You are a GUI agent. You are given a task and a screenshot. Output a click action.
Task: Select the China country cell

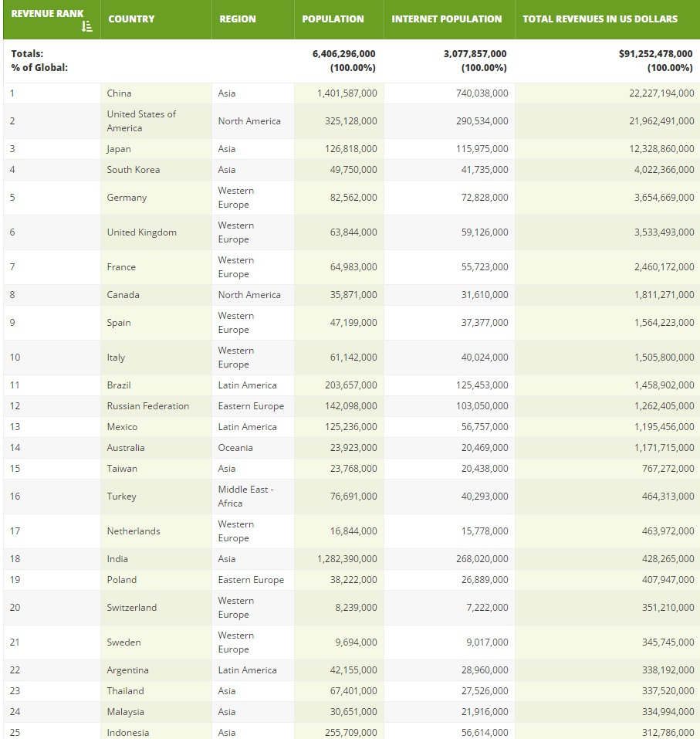(x=156, y=93)
